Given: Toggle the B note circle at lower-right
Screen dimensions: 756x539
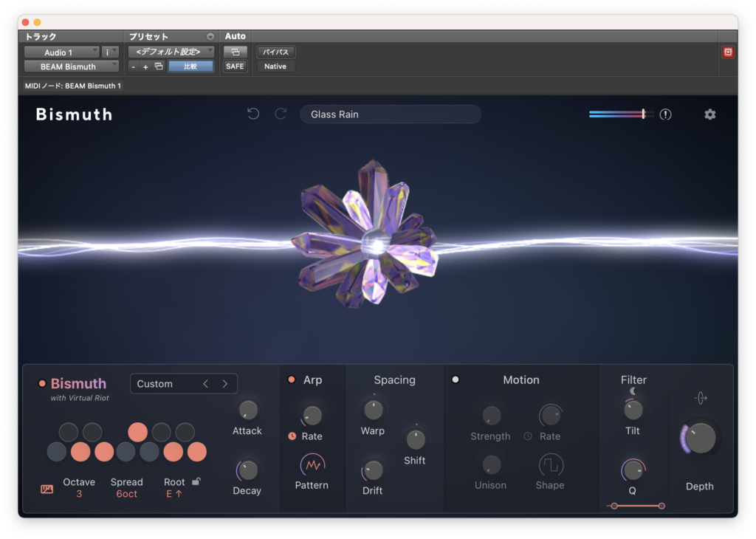Looking at the screenshot, I should point(196,452).
